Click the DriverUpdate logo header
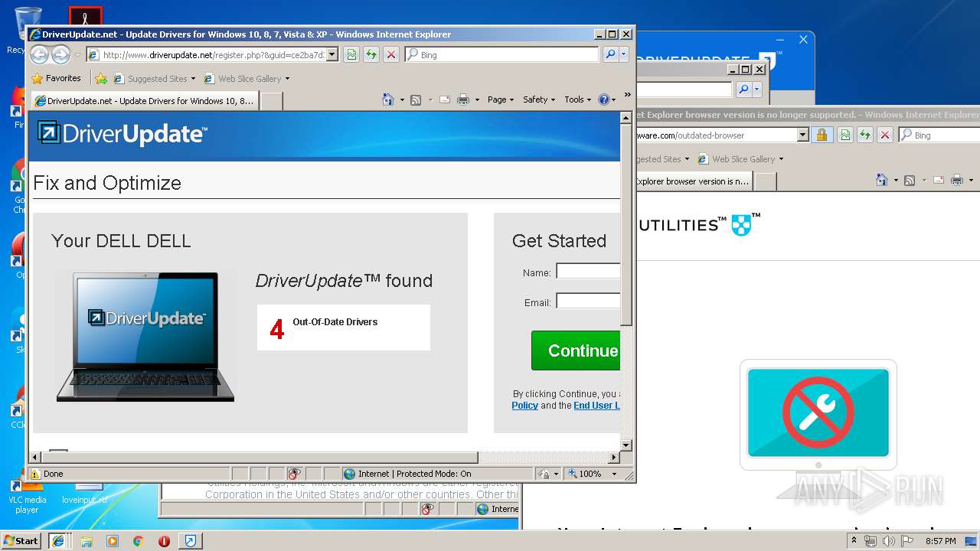This screenshot has width=980, height=551. pyautogui.click(x=122, y=134)
